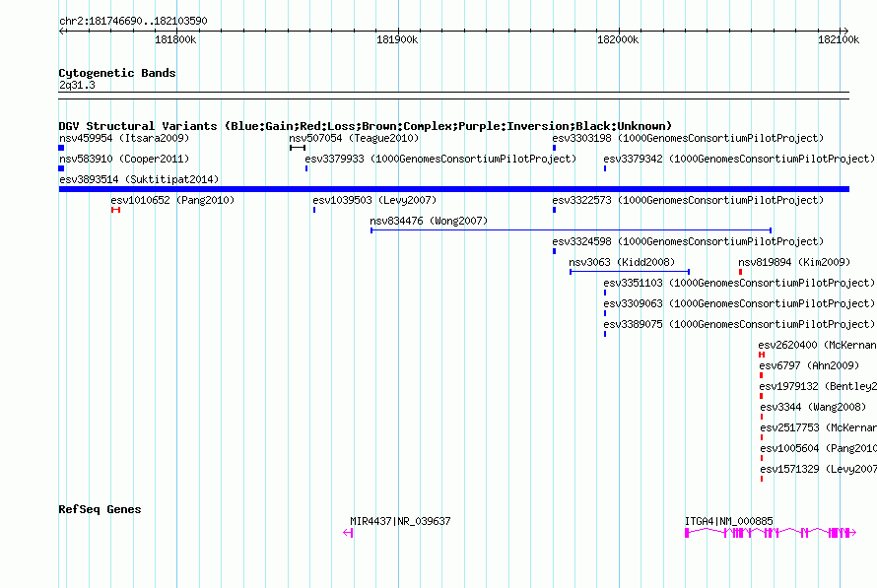Click the esv1039503 (Levy2007) label
This screenshot has height=588, width=877.
coord(374,200)
